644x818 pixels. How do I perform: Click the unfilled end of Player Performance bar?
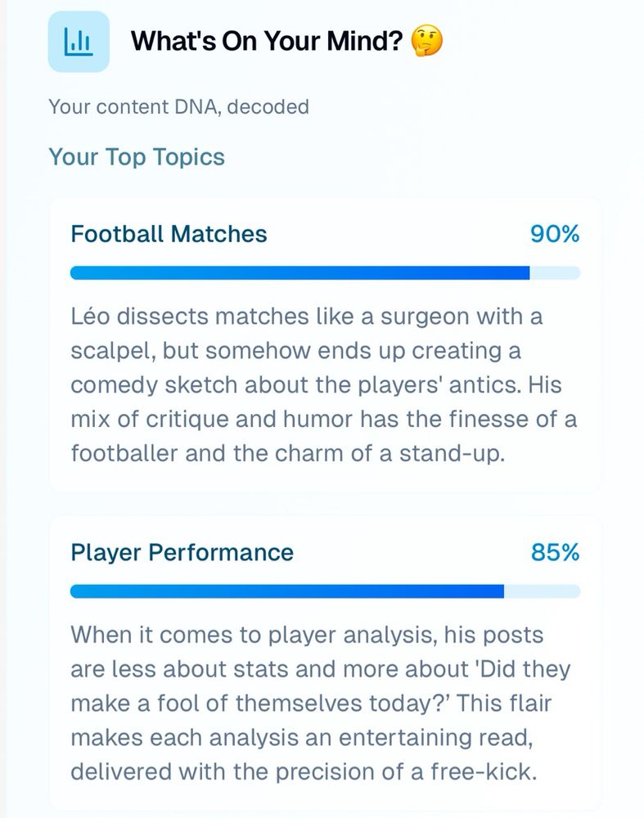pyautogui.click(x=543, y=591)
